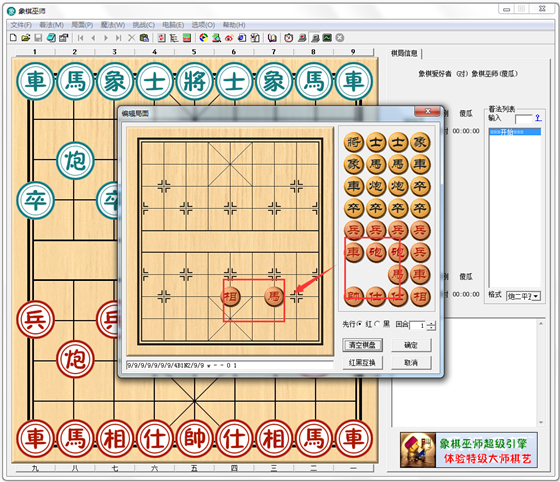Click the clipboard paste toolbar icon
This screenshot has height=482, width=560.
[x=144, y=37]
